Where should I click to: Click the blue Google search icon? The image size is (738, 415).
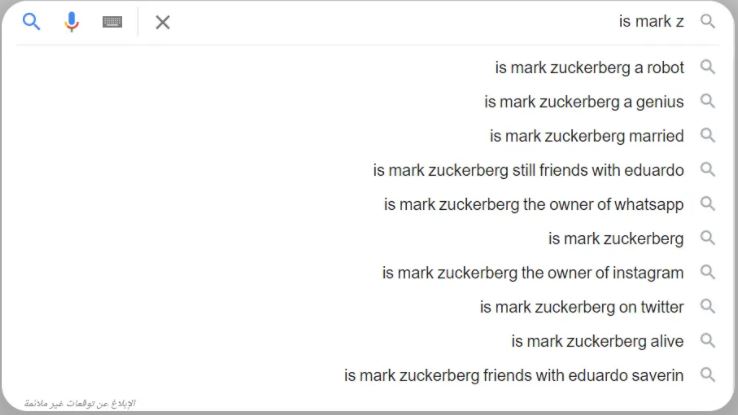pyautogui.click(x=32, y=22)
